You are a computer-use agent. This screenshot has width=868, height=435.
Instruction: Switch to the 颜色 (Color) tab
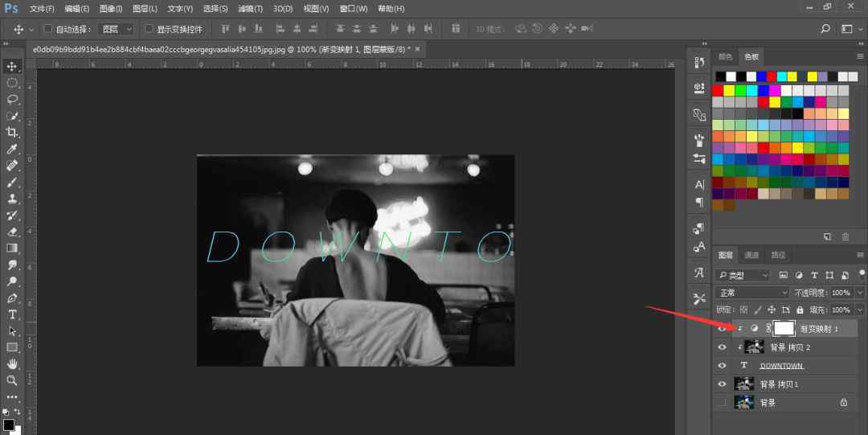(x=725, y=56)
